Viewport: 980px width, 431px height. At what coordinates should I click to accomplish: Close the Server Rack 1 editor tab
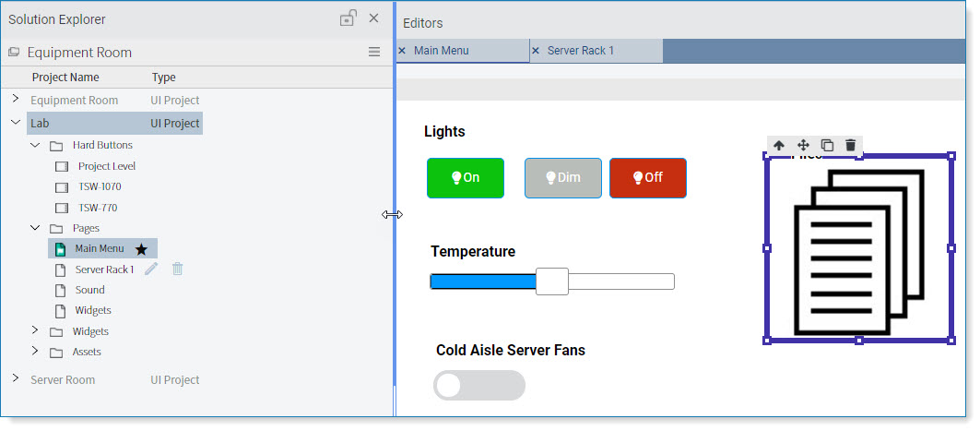click(536, 51)
